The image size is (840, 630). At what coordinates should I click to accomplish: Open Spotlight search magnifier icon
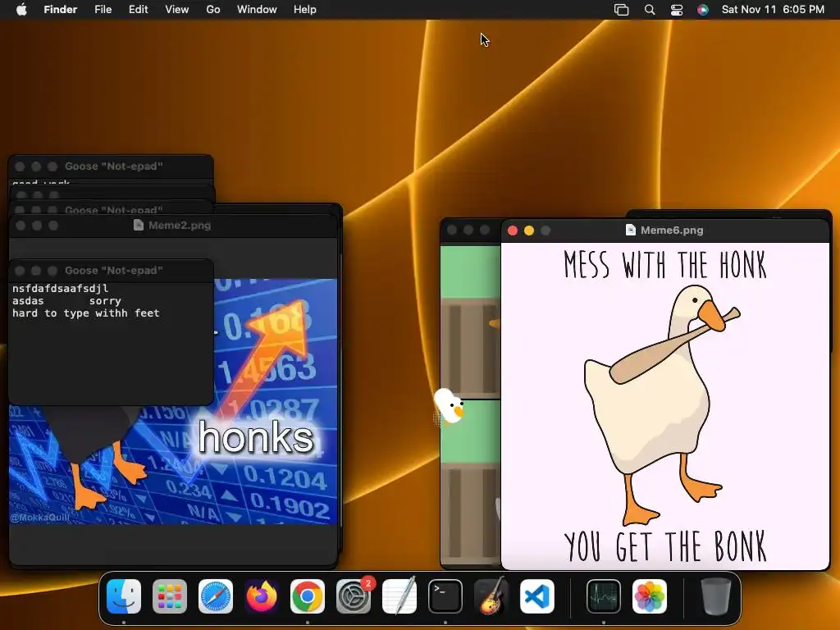(650, 10)
